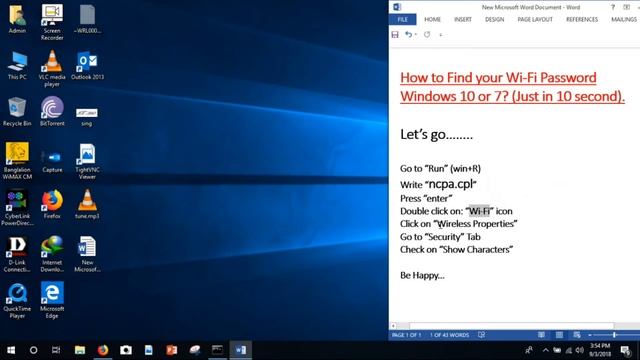Viewport: 640px width, 360px height.
Task: Open the FILE tab in Word
Action: click(x=402, y=20)
